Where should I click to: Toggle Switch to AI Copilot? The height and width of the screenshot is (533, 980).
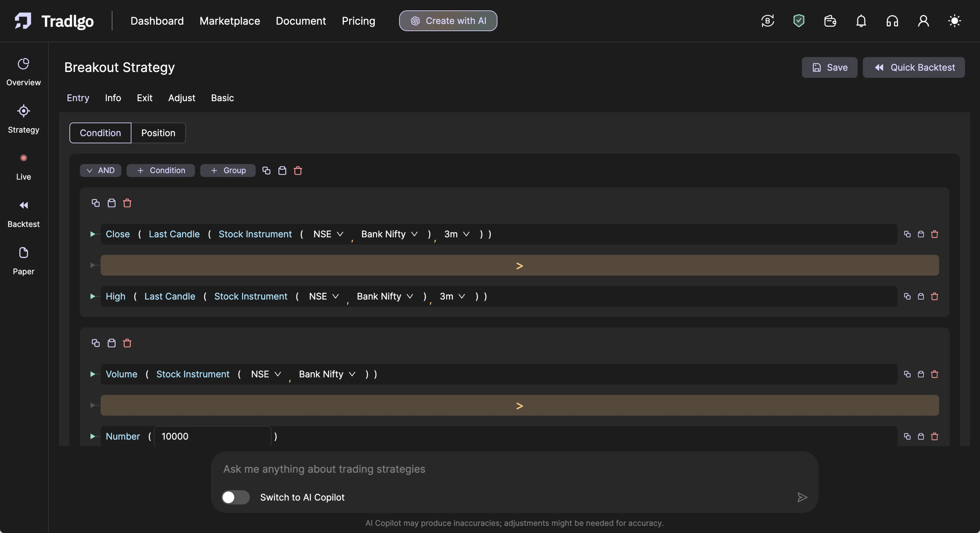click(236, 497)
